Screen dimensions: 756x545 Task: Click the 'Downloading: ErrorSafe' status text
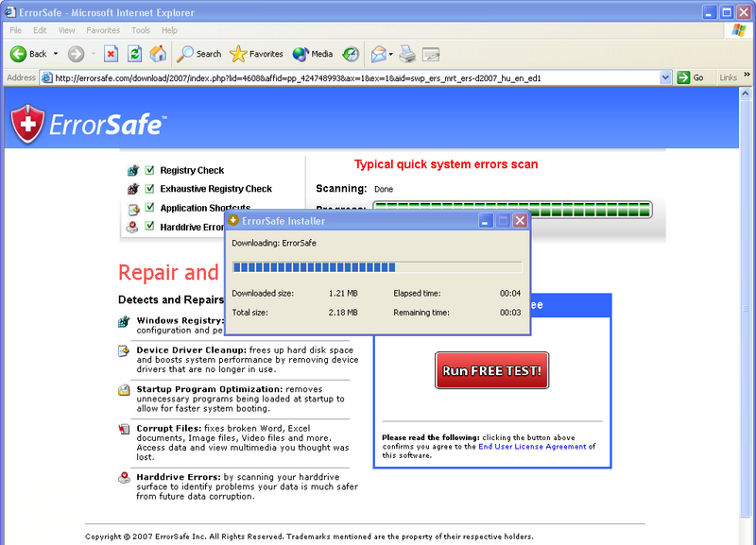click(x=274, y=244)
